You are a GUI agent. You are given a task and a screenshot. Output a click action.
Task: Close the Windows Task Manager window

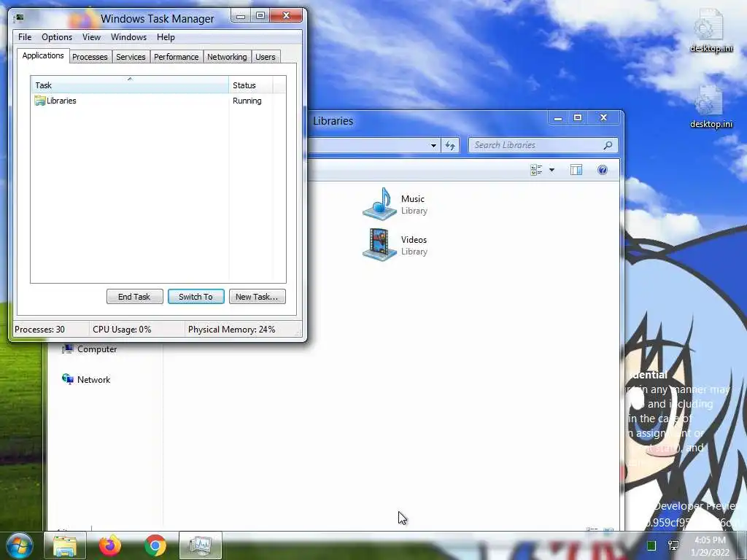click(x=286, y=16)
